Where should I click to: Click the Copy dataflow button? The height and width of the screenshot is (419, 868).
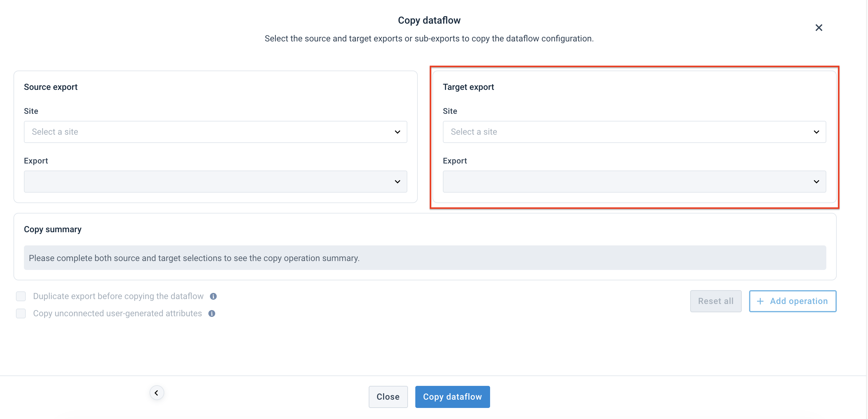tap(452, 397)
